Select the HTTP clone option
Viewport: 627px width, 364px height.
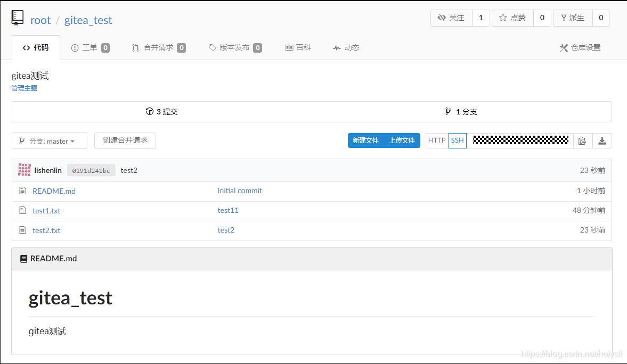[437, 140]
